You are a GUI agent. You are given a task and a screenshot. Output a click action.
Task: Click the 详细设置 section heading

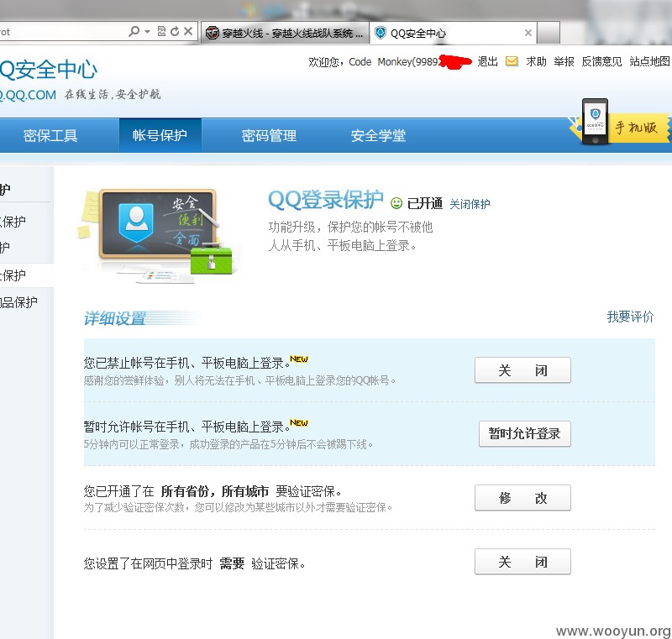click(x=115, y=318)
